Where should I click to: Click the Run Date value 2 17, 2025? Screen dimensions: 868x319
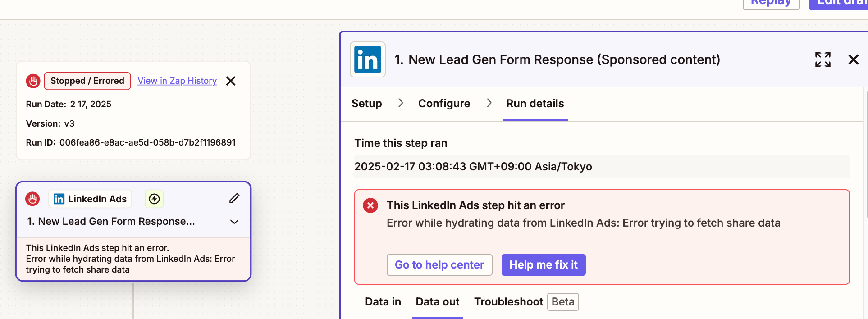click(x=91, y=104)
